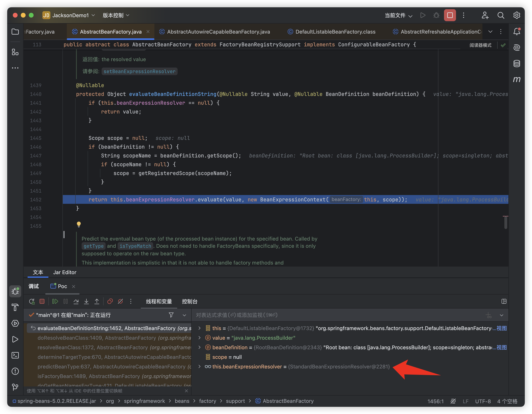Step into the method call

click(x=86, y=301)
